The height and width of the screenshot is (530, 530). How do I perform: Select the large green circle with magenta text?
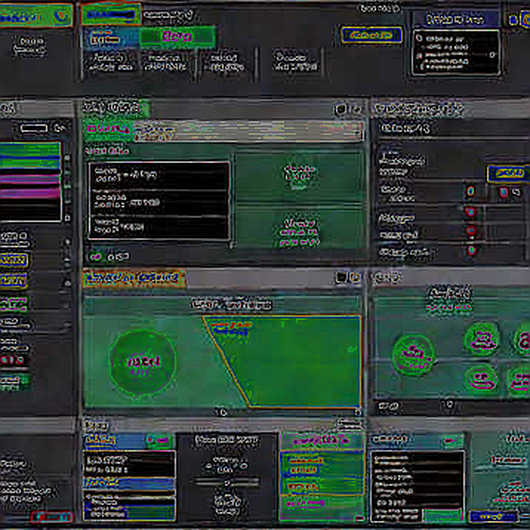coord(143,362)
